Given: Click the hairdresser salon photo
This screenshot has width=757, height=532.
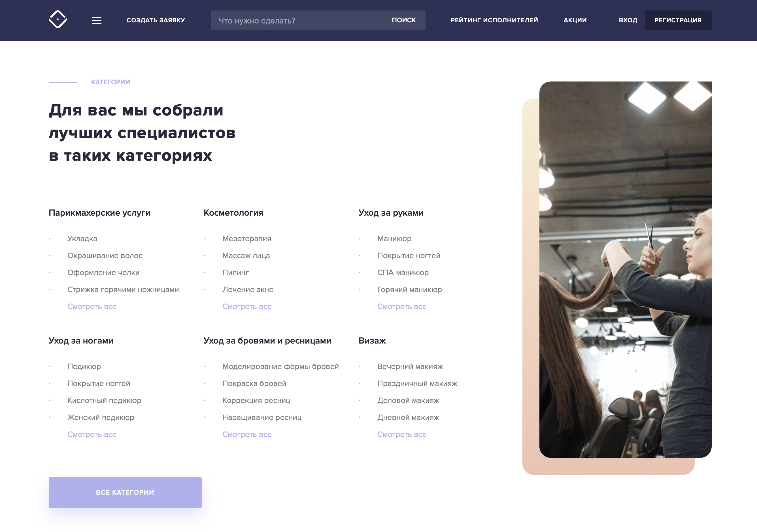Looking at the screenshot, I should [625, 269].
